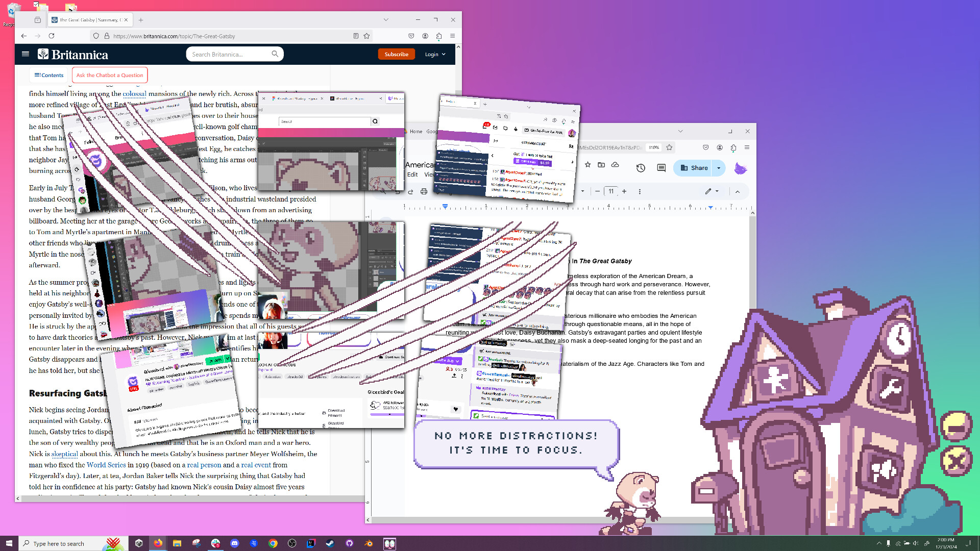The height and width of the screenshot is (551, 980).
Task: Check the document cloud save status icon
Action: pyautogui.click(x=615, y=165)
